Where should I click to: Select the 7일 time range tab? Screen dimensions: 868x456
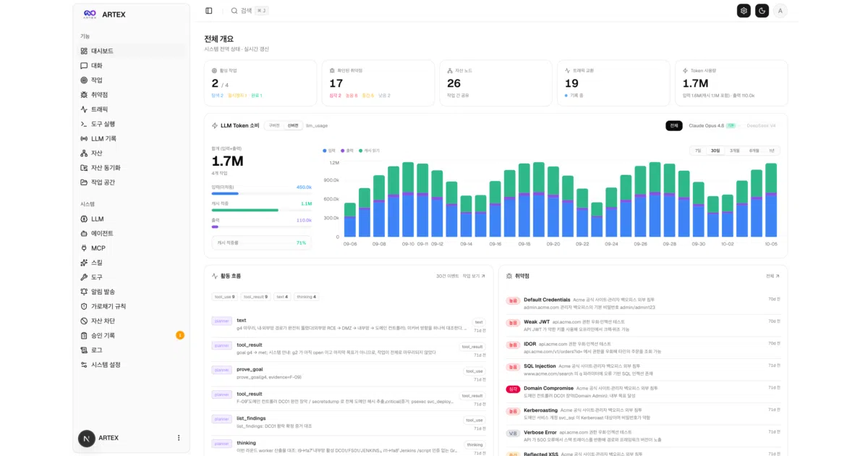point(698,151)
